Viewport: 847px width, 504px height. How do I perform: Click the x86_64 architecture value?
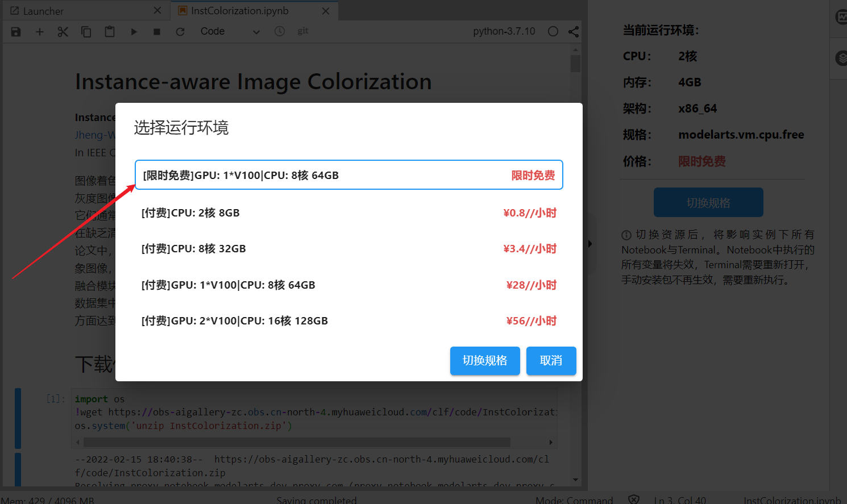coord(697,109)
